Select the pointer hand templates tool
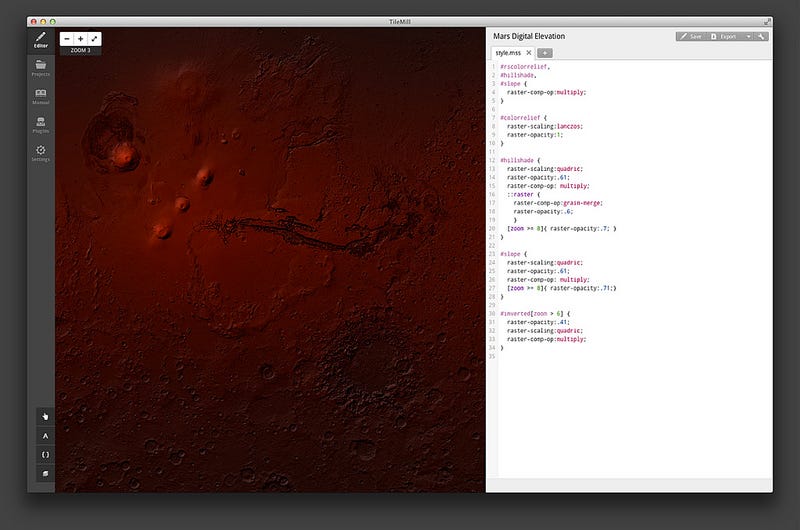 45,417
